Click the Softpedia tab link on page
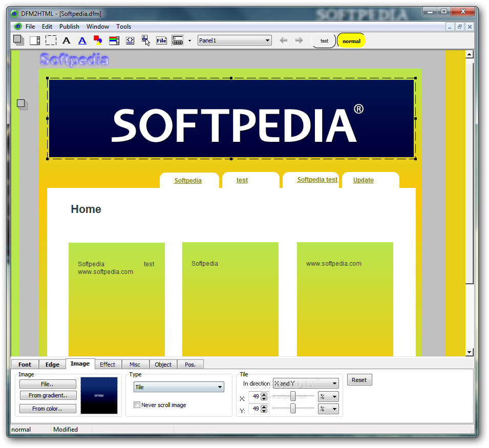This screenshot has height=448, width=489. (x=188, y=181)
